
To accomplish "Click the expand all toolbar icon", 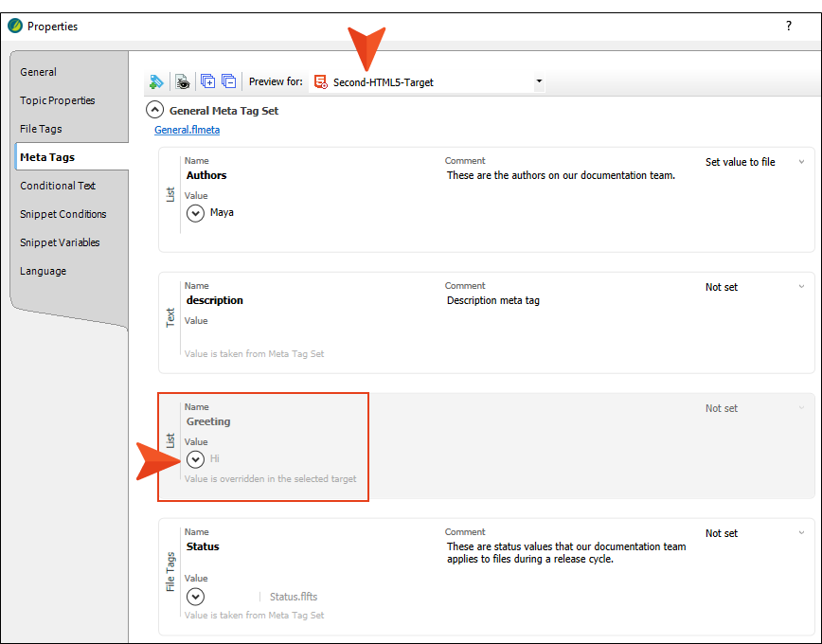I will click(207, 81).
